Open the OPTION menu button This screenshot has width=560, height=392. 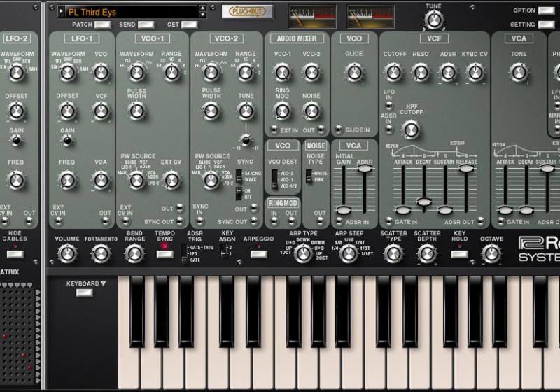[x=546, y=10]
